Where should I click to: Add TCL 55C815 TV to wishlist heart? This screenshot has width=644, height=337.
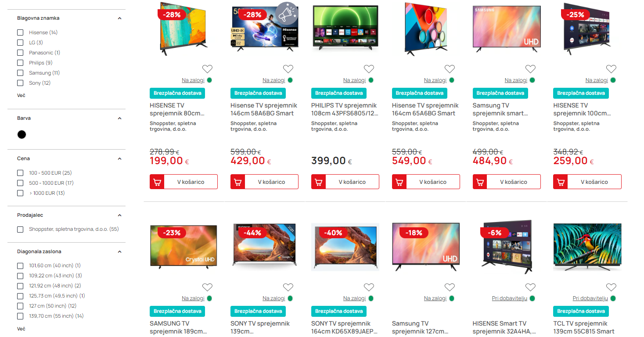pyautogui.click(x=611, y=287)
